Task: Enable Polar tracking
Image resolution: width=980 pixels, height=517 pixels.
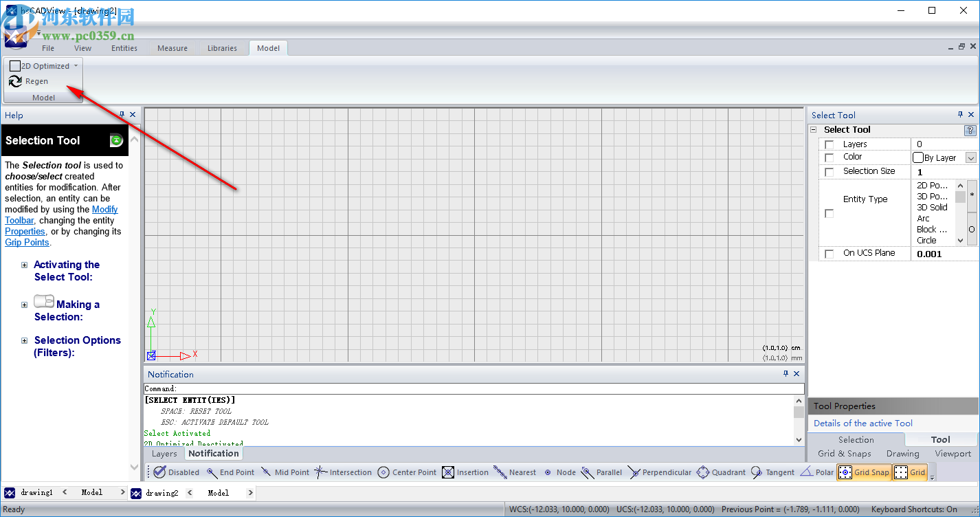Action: click(817, 472)
